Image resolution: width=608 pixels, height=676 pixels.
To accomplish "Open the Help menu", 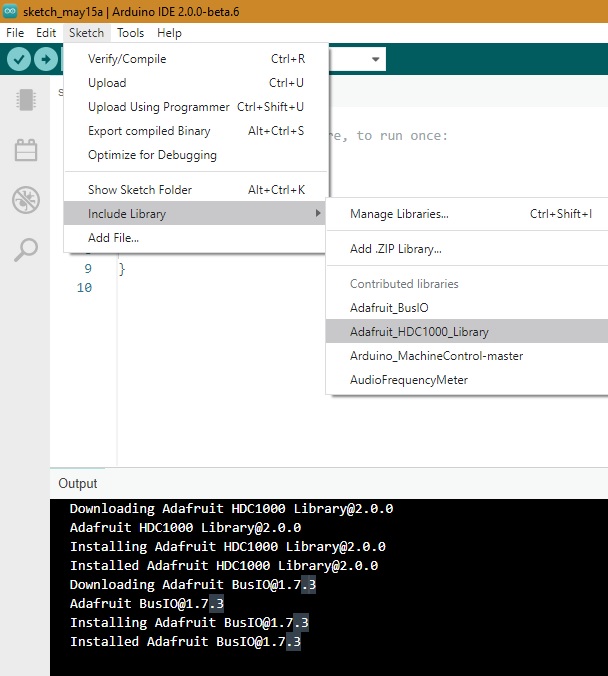I will coord(169,33).
